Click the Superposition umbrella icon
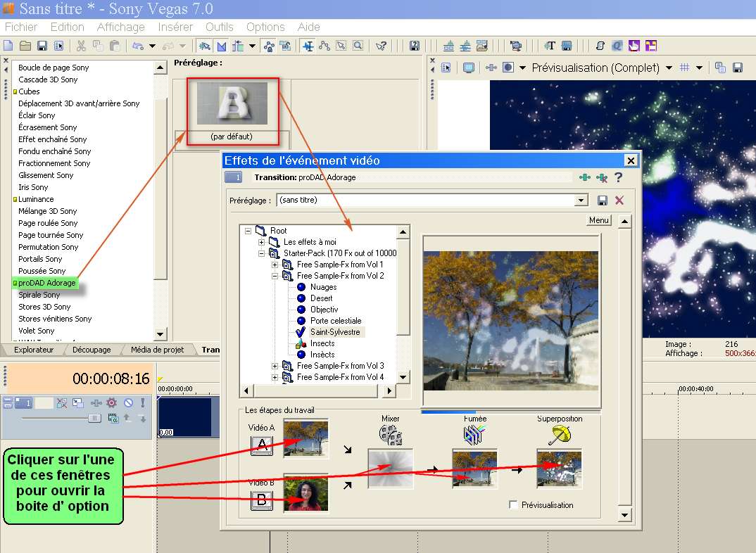 560,435
